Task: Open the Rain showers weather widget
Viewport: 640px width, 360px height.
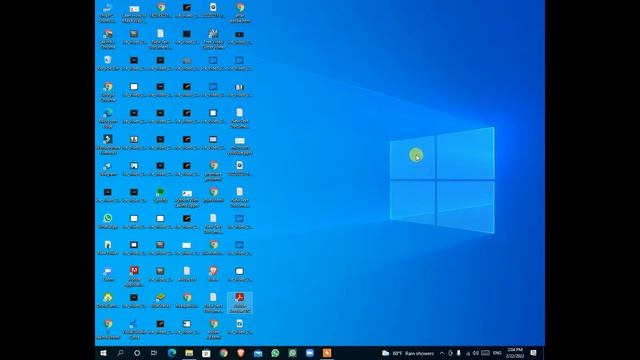Action: [408, 353]
